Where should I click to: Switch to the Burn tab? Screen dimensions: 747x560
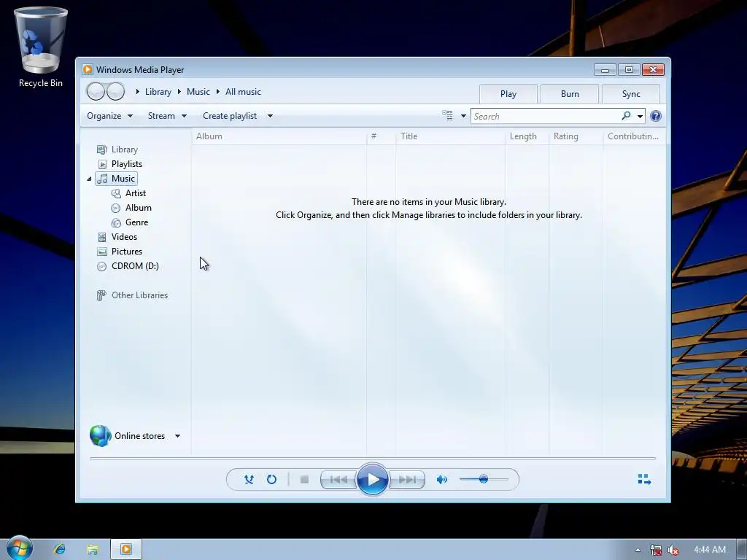click(x=570, y=94)
